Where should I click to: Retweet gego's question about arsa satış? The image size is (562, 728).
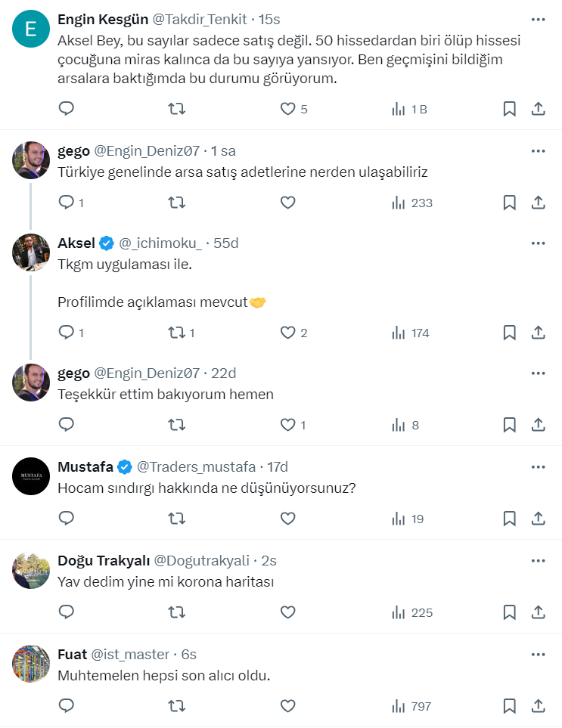coord(176,203)
